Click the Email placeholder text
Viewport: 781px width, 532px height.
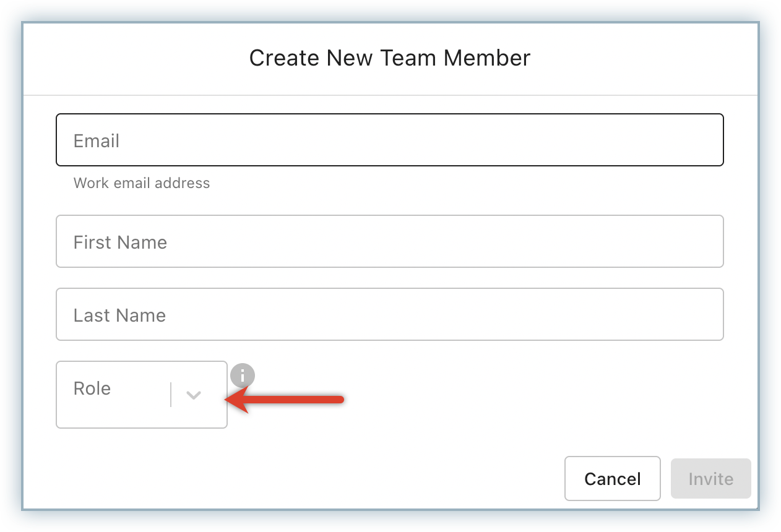click(x=97, y=141)
